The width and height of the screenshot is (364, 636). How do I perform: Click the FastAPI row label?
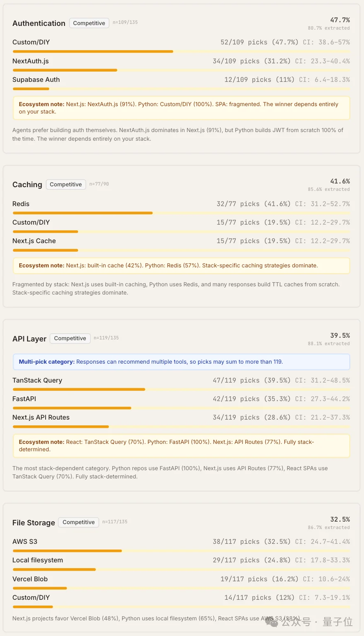[x=24, y=399]
